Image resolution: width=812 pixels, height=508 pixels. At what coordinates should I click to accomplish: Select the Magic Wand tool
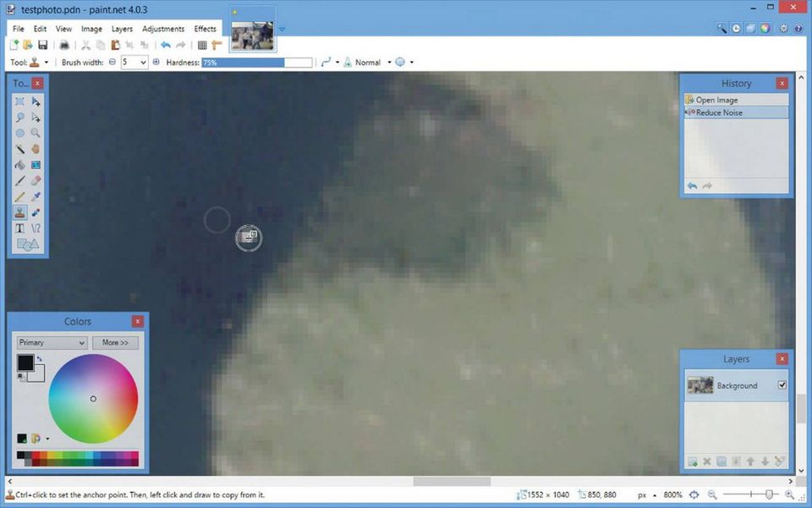point(19,148)
